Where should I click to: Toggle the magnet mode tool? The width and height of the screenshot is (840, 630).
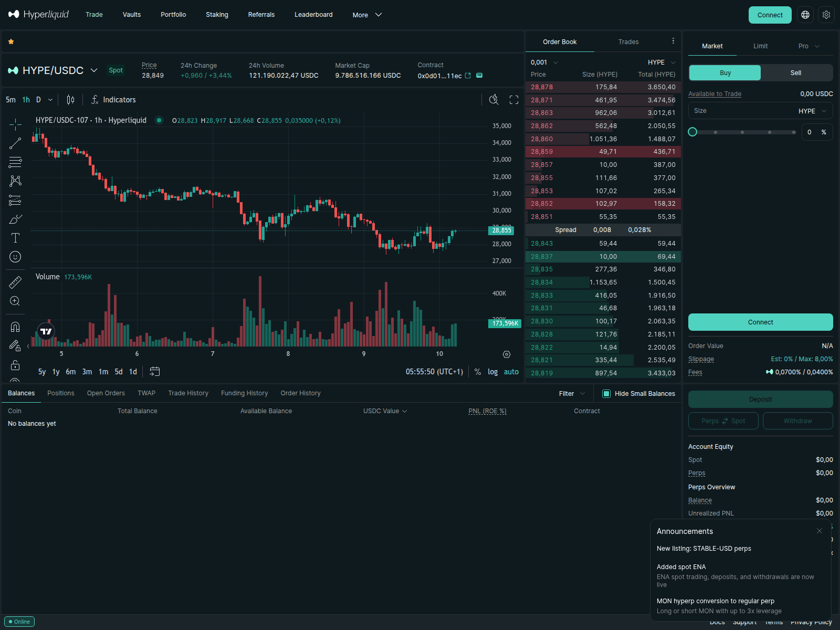(15, 327)
